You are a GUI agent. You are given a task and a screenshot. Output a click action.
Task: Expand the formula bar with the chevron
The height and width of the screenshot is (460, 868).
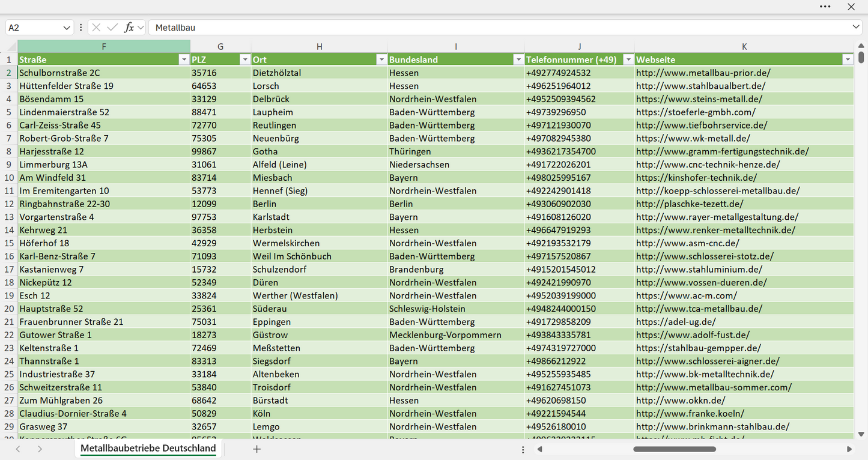point(856,27)
